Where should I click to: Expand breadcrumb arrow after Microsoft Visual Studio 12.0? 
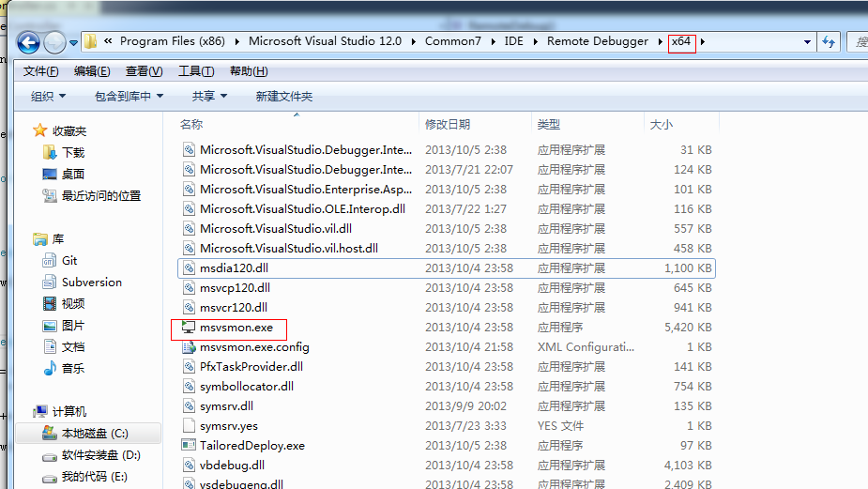414,41
